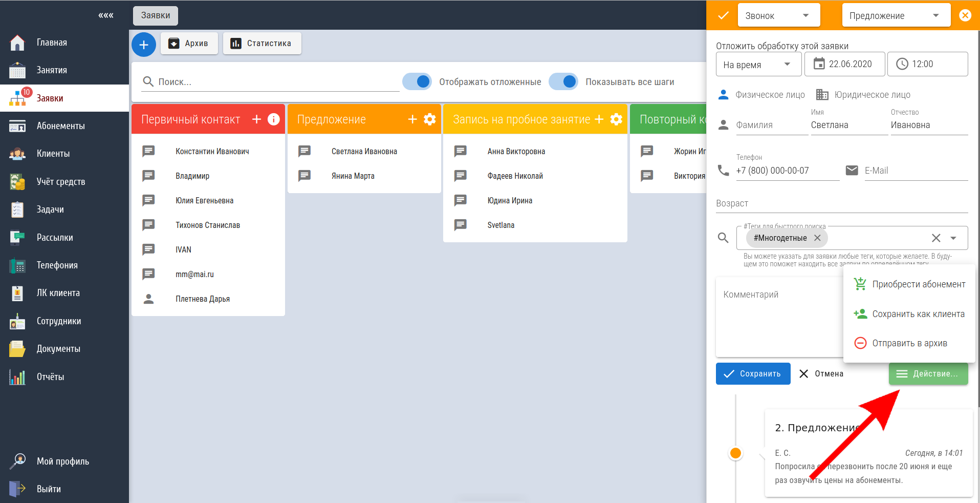Screen dimensions: 980x503
Task: Click plus in Запись на пробное занятие header
Action: click(x=599, y=119)
